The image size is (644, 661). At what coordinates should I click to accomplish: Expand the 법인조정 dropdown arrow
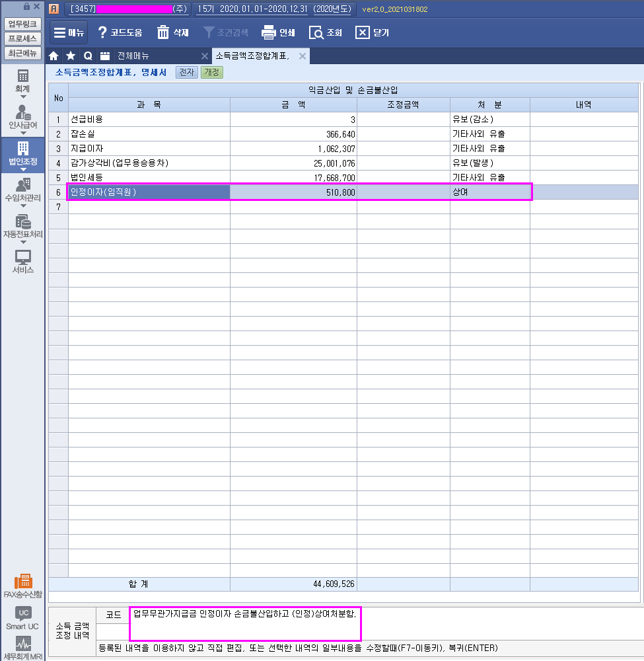click(23, 169)
